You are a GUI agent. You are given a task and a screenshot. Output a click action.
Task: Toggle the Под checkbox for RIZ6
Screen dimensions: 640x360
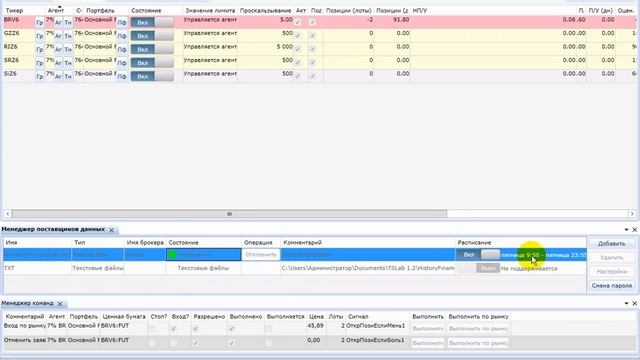(313, 49)
